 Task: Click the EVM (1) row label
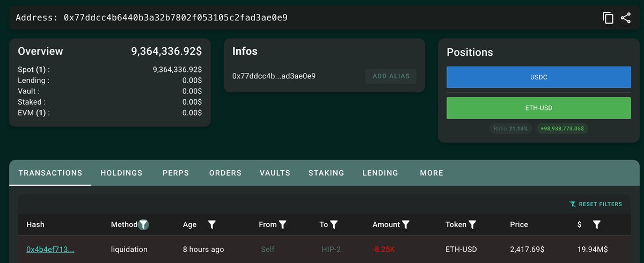34,113
